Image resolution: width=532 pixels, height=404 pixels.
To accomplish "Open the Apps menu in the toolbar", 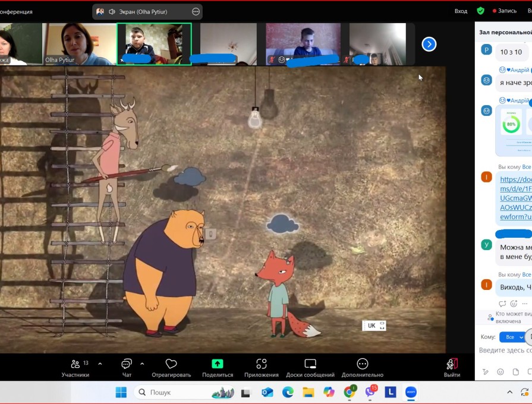I will pyautogui.click(x=262, y=368).
